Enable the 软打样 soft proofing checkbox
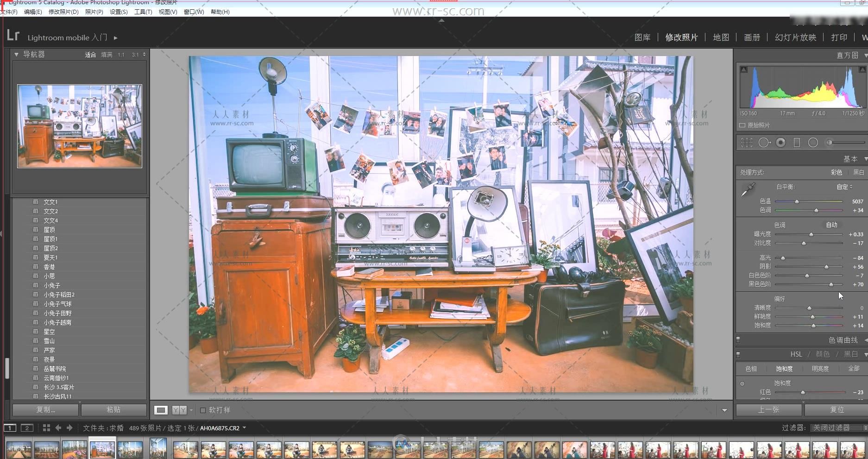This screenshot has height=459, width=868. [x=203, y=410]
